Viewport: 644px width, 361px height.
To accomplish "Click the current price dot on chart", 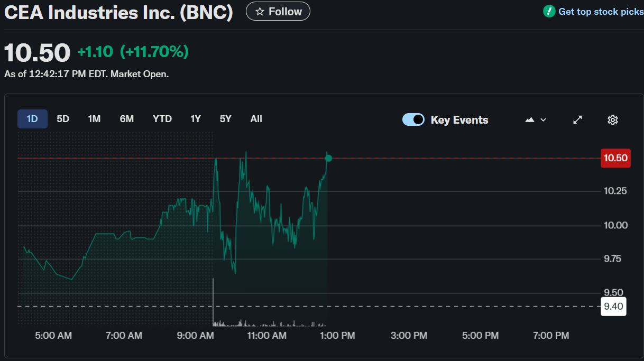I will click(328, 158).
